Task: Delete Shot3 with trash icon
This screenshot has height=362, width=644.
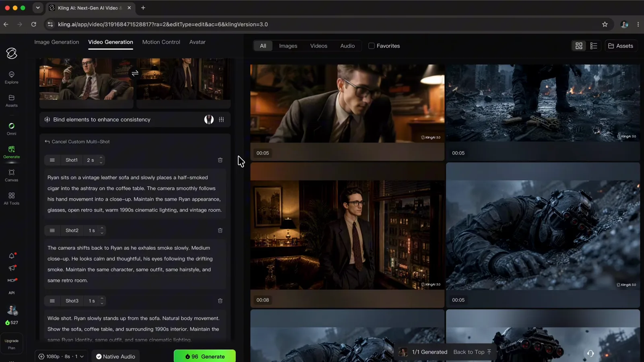Action: [x=220, y=301]
